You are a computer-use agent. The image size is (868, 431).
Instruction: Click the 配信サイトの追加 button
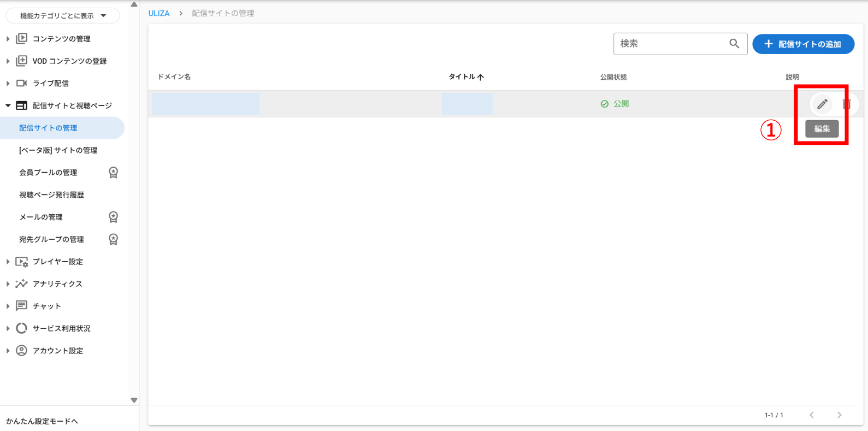[803, 44]
